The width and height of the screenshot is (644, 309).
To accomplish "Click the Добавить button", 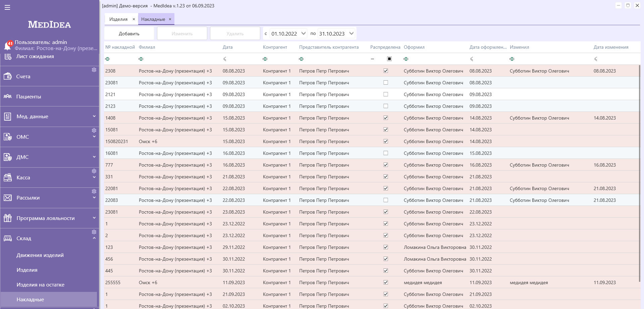I will coord(129,33).
